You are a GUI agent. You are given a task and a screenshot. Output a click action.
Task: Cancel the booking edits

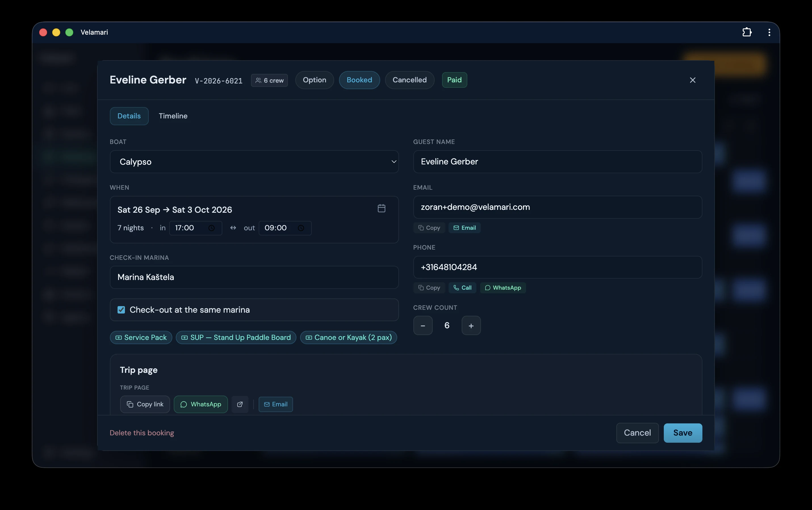pos(637,433)
